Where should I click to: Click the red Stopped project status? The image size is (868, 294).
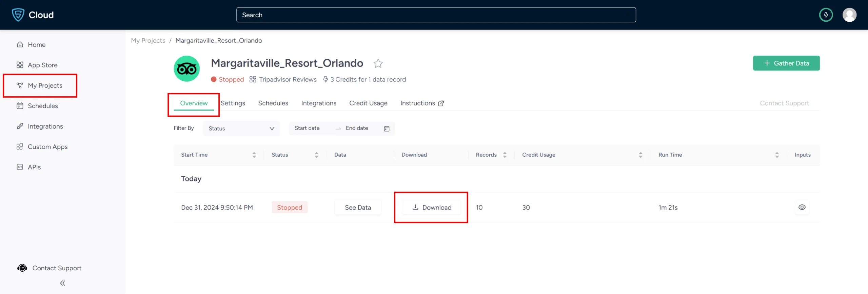[227, 79]
